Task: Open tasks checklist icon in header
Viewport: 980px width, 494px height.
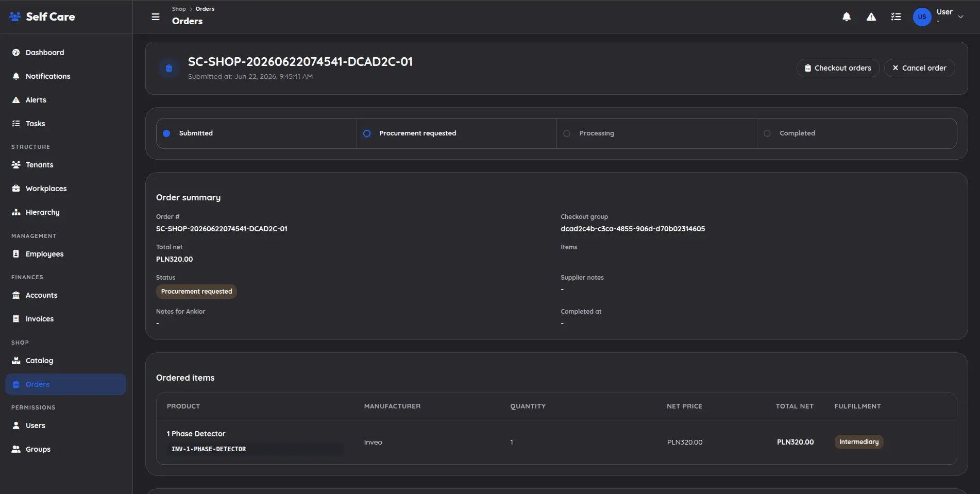Action: point(896,17)
